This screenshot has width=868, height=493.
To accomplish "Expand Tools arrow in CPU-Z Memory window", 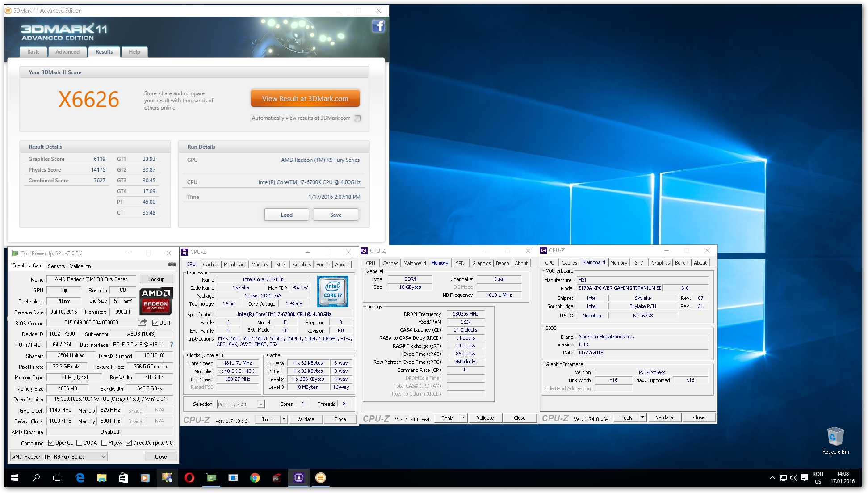I will pyautogui.click(x=463, y=418).
